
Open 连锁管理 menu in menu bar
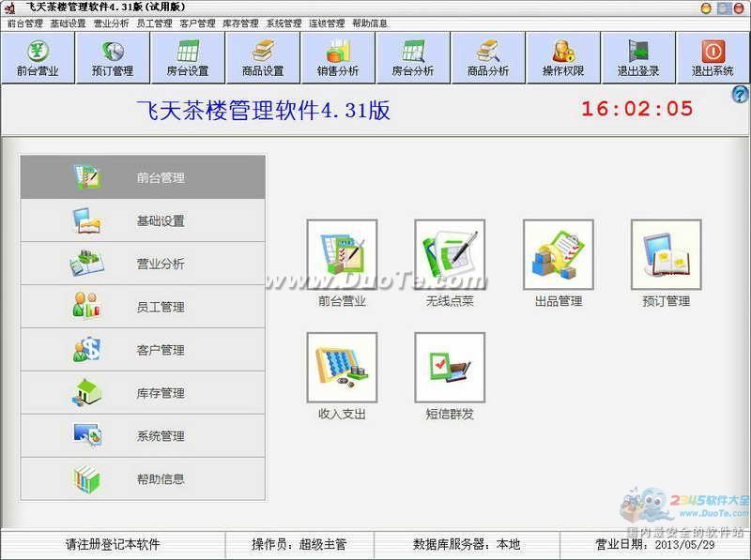pyautogui.click(x=327, y=23)
